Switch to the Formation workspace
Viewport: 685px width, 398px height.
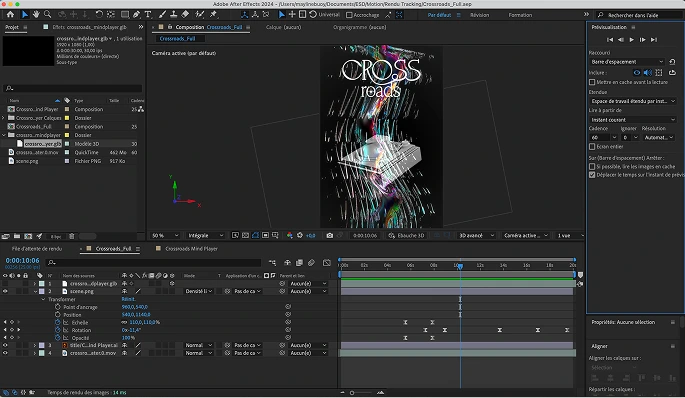point(520,15)
